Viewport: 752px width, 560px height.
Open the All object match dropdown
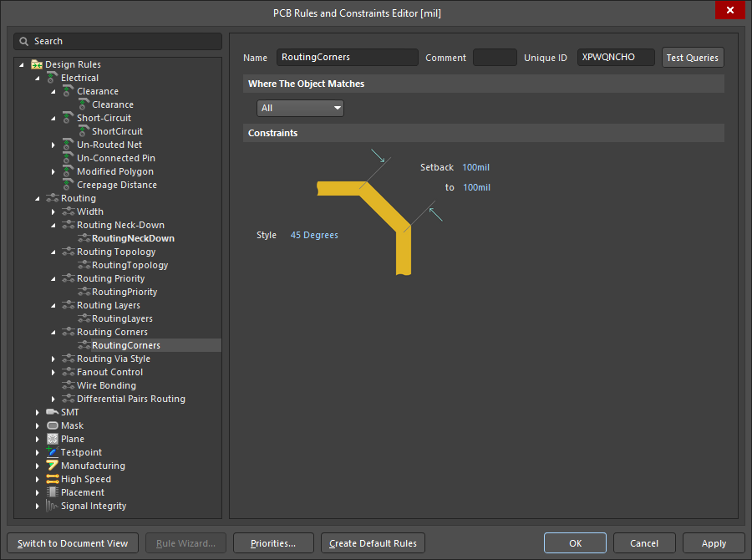click(300, 108)
